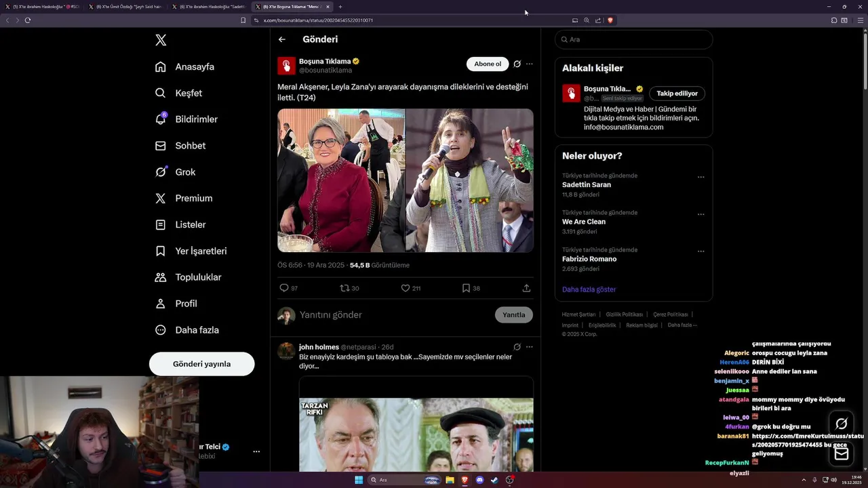Open the Windows Start menu
The width and height of the screenshot is (868, 488).
point(359,480)
